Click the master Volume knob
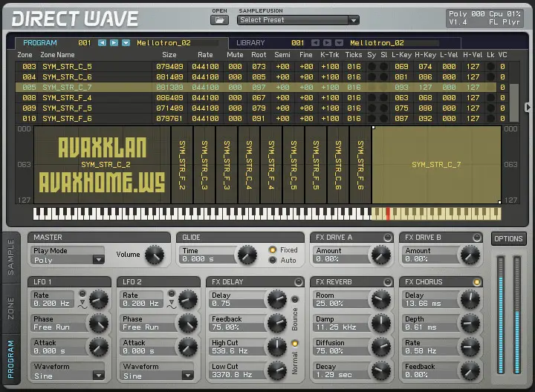The height and width of the screenshot is (392, 535). point(155,255)
